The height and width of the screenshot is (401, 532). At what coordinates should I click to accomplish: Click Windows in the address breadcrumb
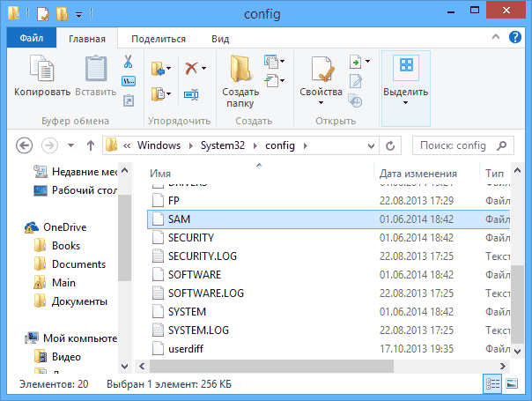(159, 145)
